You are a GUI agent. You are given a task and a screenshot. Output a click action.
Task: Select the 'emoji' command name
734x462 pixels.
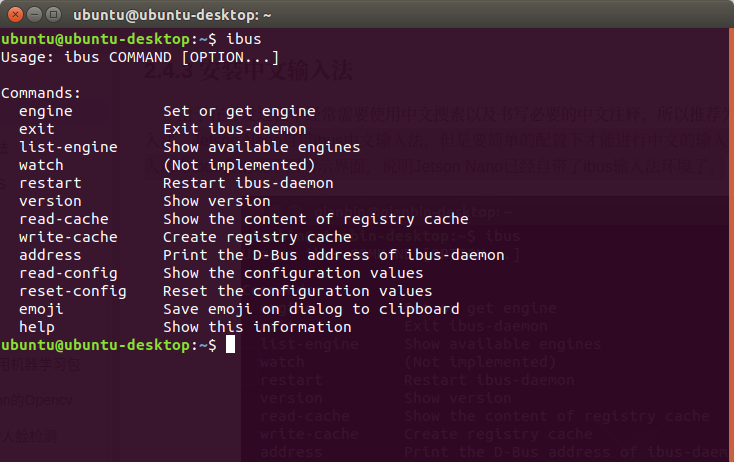point(41,309)
